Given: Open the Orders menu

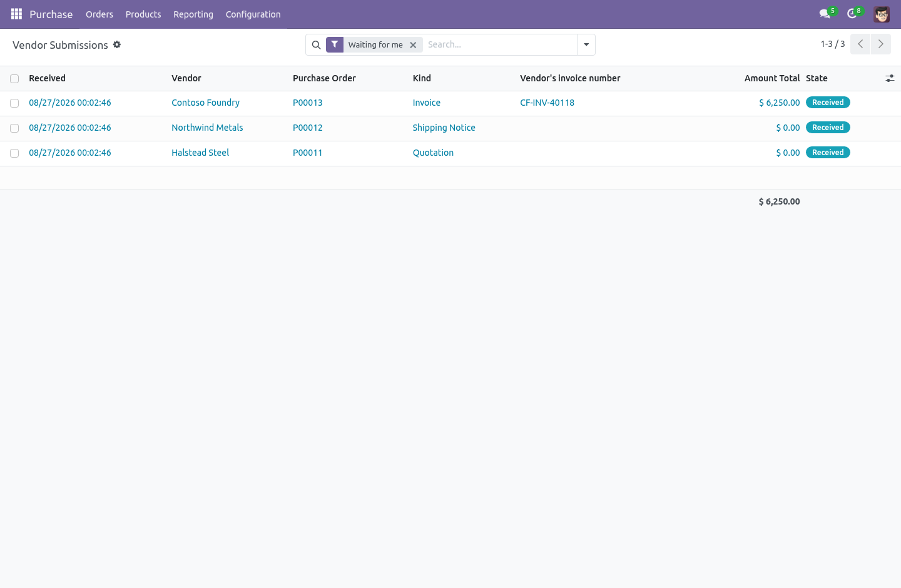Looking at the screenshot, I should coord(99,14).
